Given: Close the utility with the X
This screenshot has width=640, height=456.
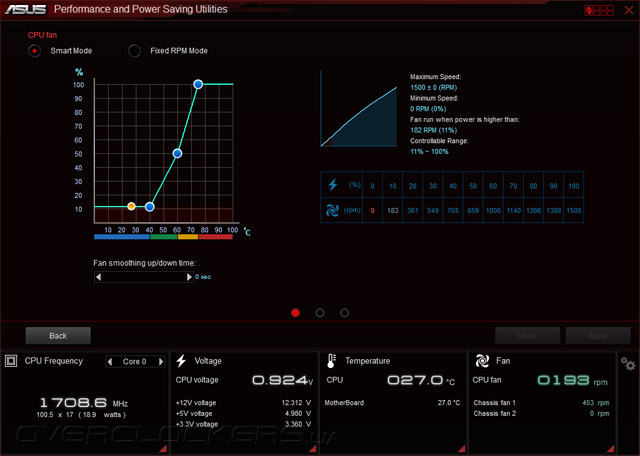Looking at the screenshot, I should 629,10.
